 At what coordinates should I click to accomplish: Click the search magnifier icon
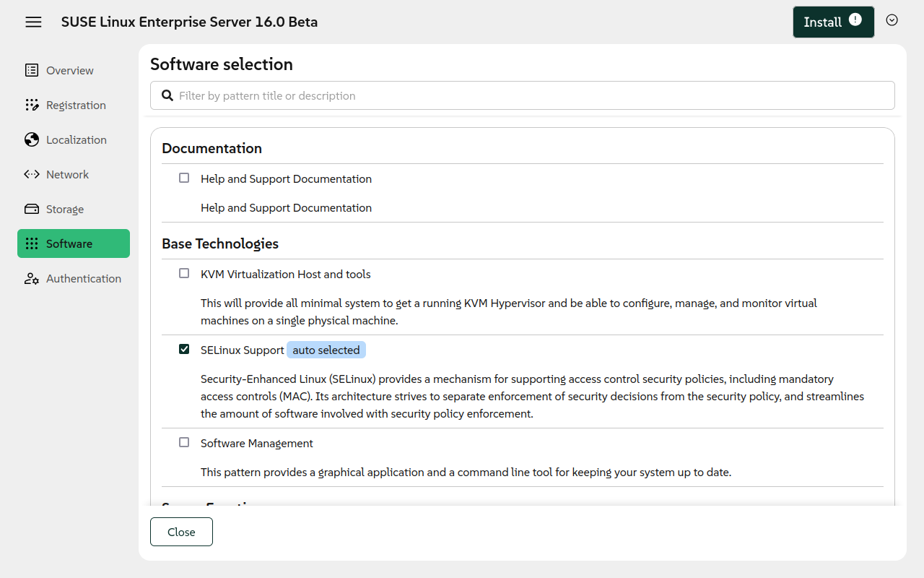tap(167, 95)
